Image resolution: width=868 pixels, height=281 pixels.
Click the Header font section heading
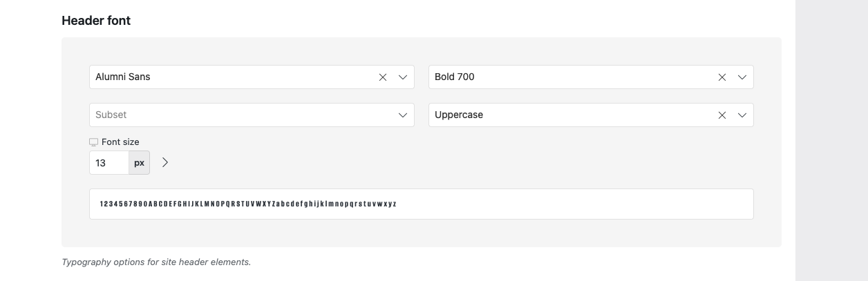[x=96, y=21]
